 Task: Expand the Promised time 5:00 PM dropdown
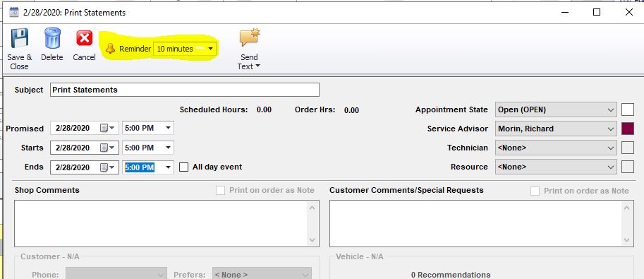(168, 128)
